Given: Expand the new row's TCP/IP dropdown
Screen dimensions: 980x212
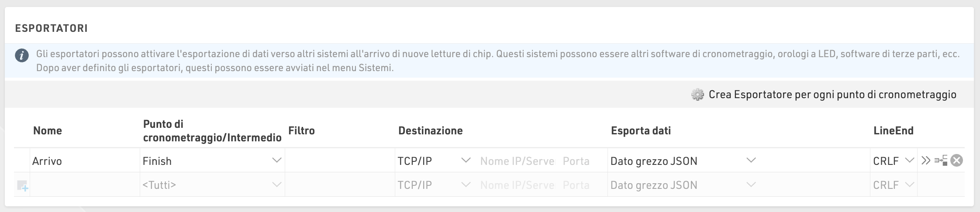Looking at the screenshot, I should 466,185.
